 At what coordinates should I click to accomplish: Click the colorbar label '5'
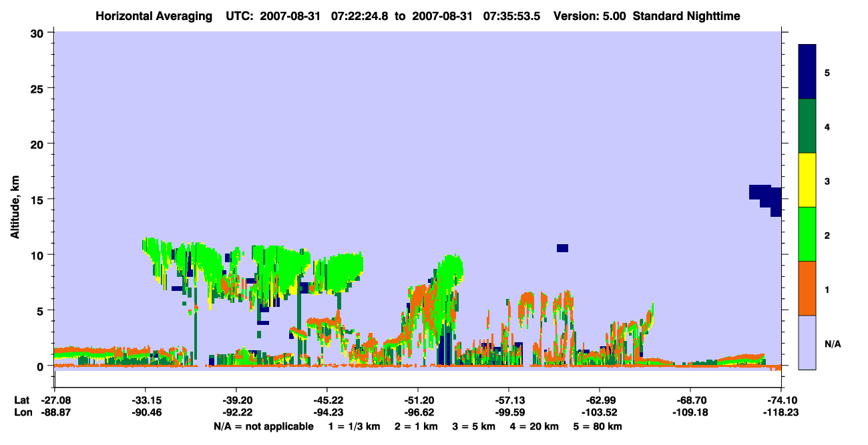click(x=827, y=72)
